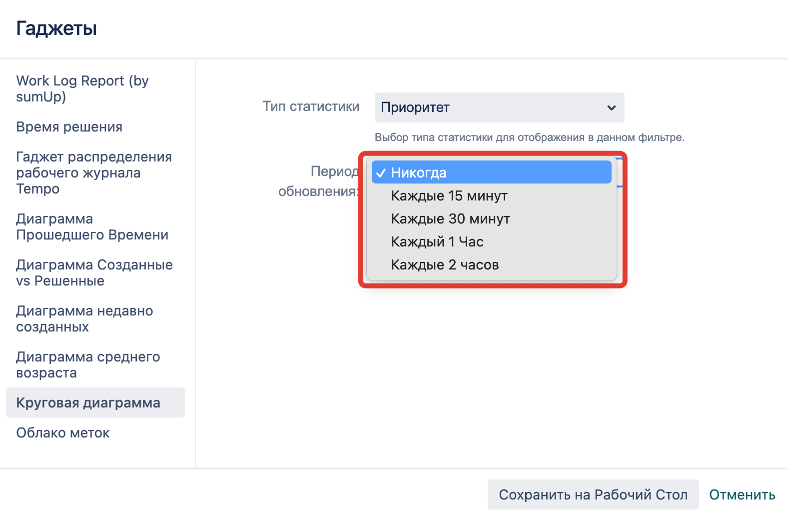
Task: Choose Гаджет распределения рабочего журнала Tempo
Action: tap(94, 172)
